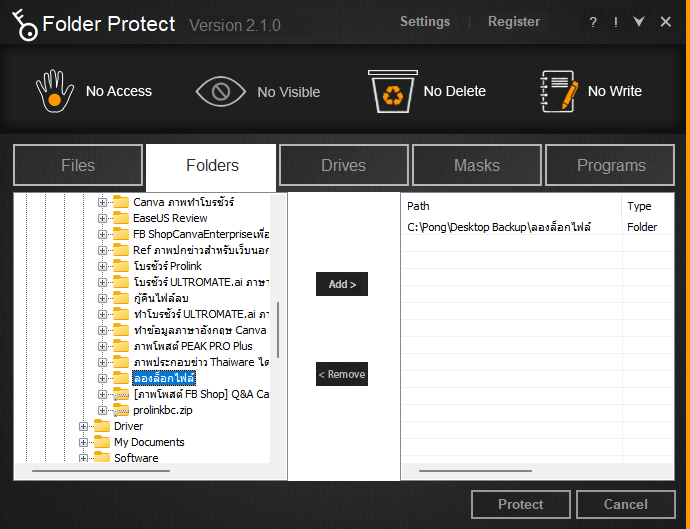Screen dimensions: 690x529
Task: Click the exclamation mark about icon
Action: pyautogui.click(x=616, y=22)
